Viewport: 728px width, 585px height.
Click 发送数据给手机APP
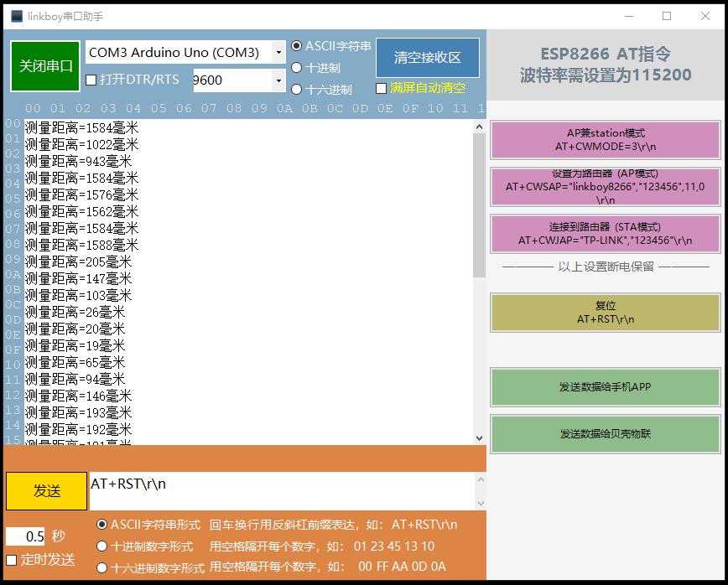[605, 387]
